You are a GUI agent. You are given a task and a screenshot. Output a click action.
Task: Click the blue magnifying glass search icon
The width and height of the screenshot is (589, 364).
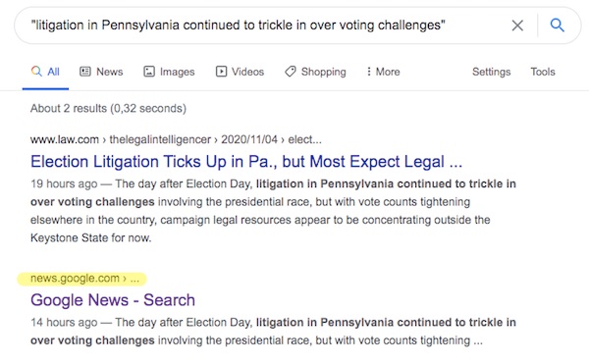point(557,26)
